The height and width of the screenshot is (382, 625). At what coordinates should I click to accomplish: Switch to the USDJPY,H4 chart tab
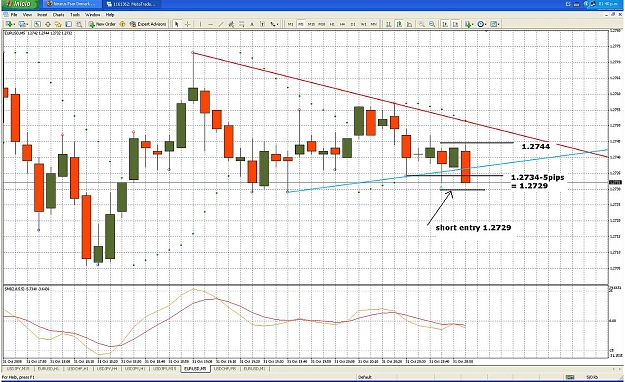[x=107, y=369]
